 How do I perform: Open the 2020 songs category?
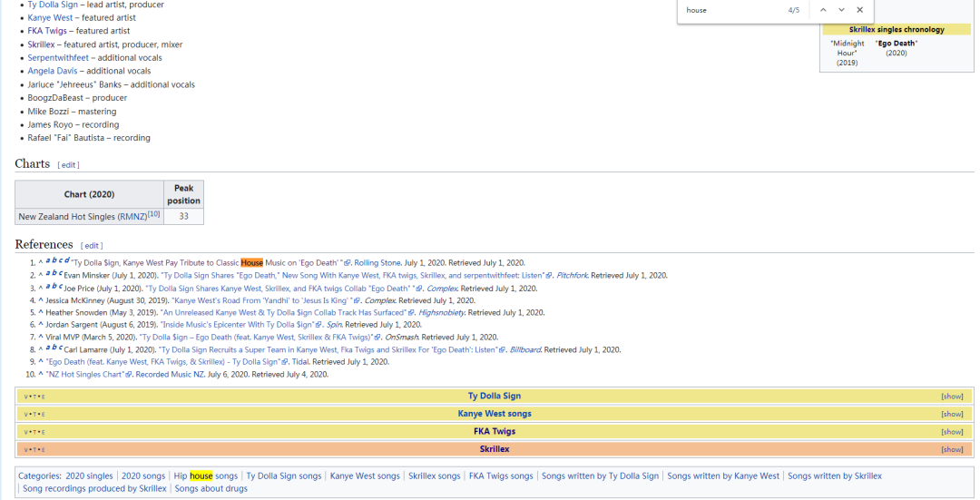[143, 475]
